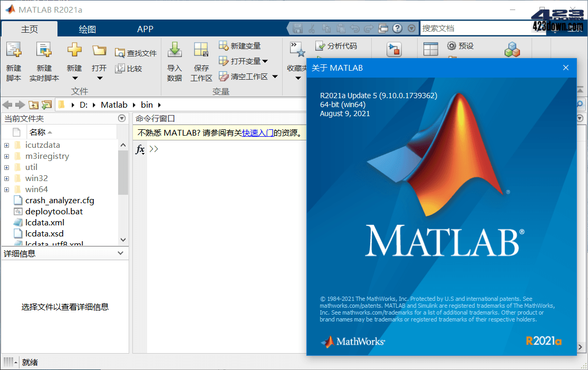Collapse the Details (详细信息) panel
The width and height of the screenshot is (588, 370).
pyautogui.click(x=120, y=253)
